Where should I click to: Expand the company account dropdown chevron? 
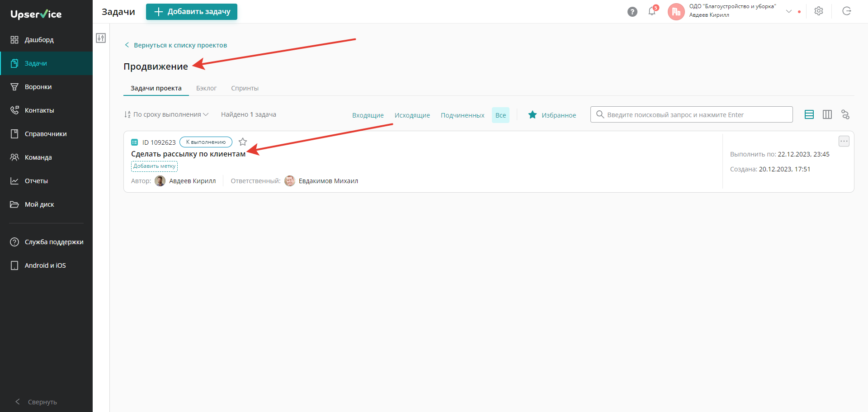pos(789,11)
